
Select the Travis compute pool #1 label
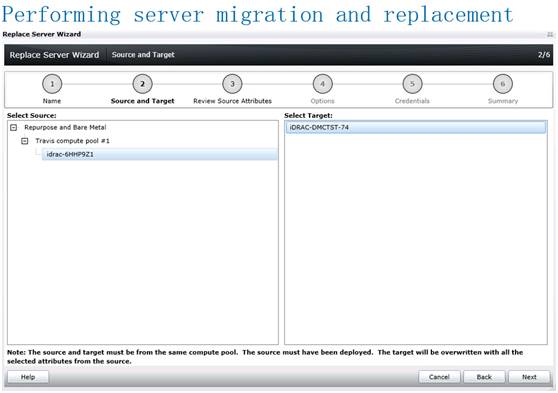[73, 141]
